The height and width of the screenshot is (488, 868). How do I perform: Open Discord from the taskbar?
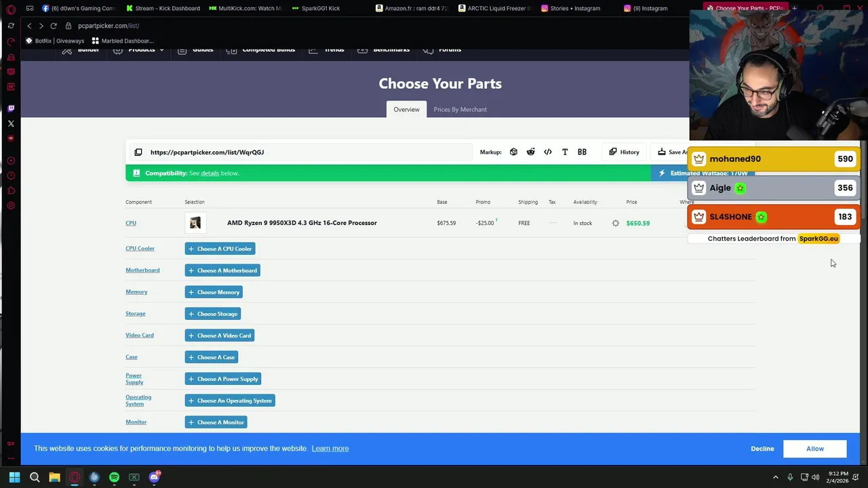154,477
